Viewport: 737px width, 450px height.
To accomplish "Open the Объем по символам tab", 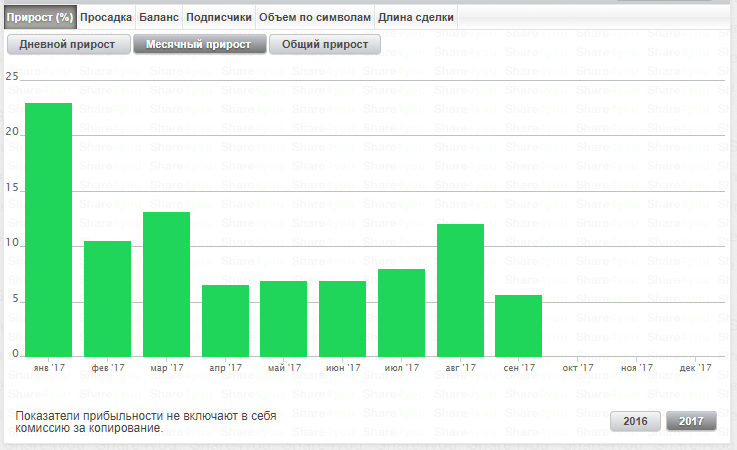I will [x=314, y=17].
